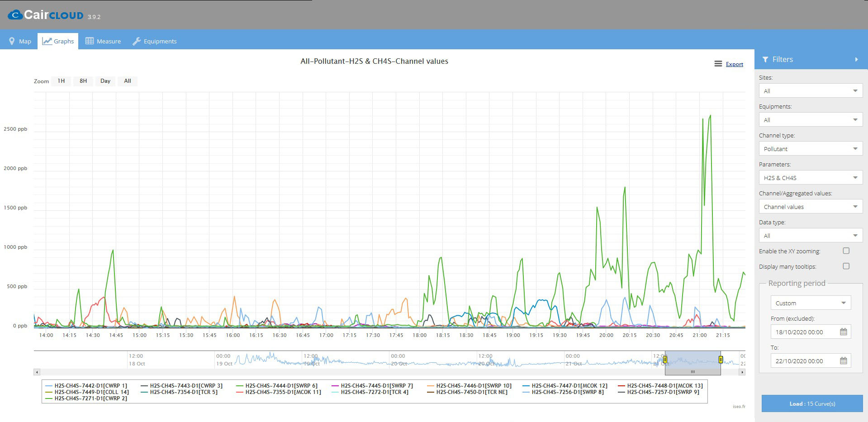Enable the XY zooming checkbox

846,251
